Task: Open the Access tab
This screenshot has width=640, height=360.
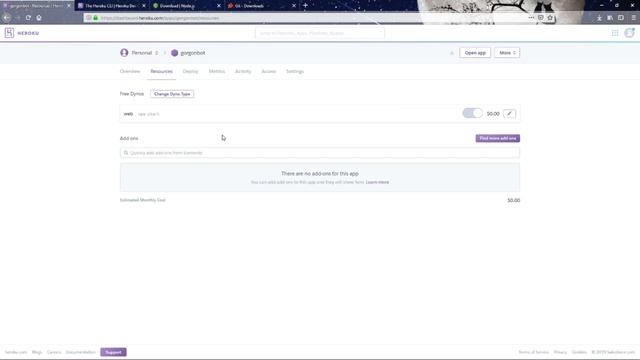Action: coord(269,71)
